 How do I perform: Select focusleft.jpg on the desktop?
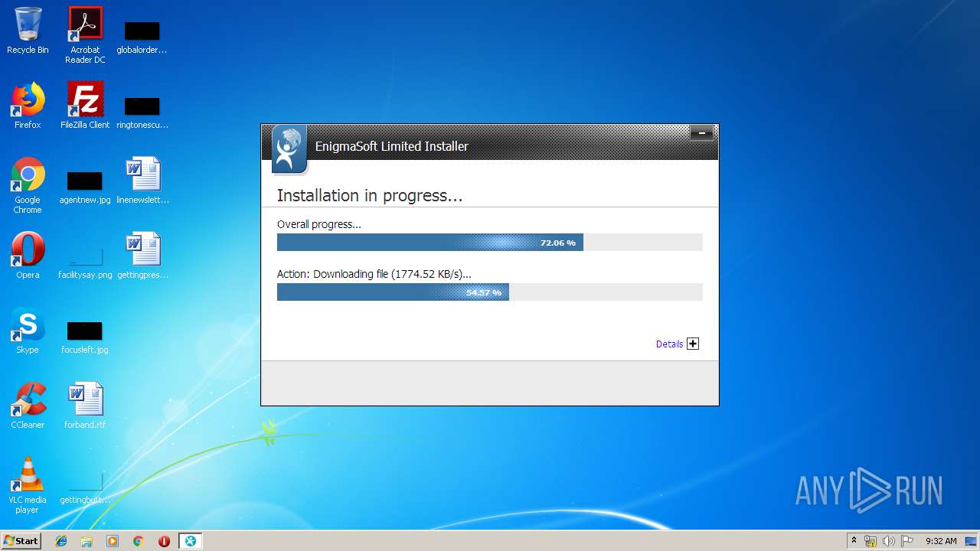point(85,336)
